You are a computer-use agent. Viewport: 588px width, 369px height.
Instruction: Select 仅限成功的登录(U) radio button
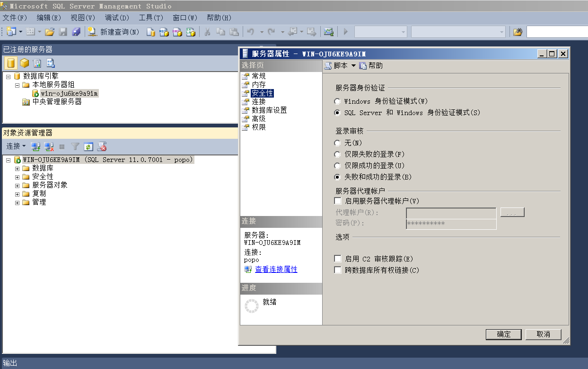pyautogui.click(x=337, y=166)
